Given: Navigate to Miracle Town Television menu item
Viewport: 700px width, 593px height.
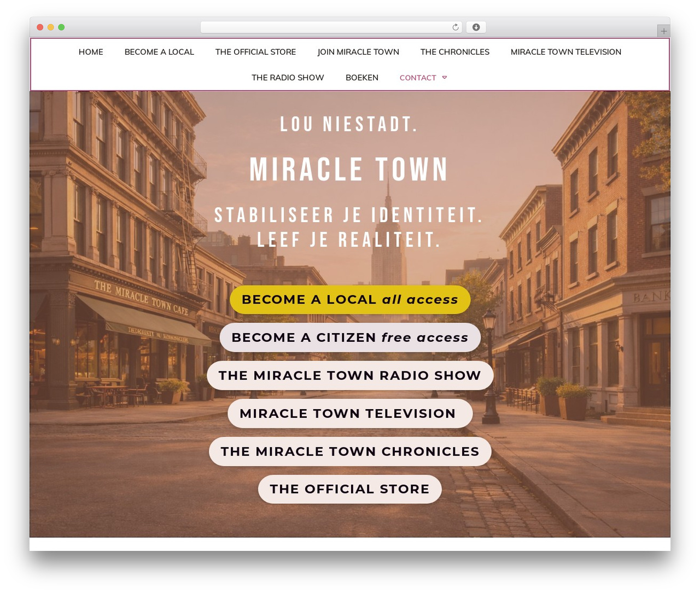Looking at the screenshot, I should [566, 52].
